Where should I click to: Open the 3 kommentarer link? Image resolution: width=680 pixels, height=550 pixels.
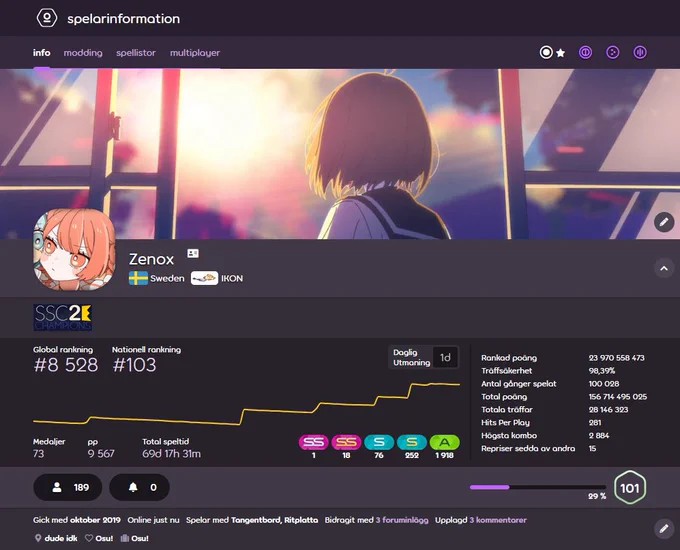click(x=498, y=520)
